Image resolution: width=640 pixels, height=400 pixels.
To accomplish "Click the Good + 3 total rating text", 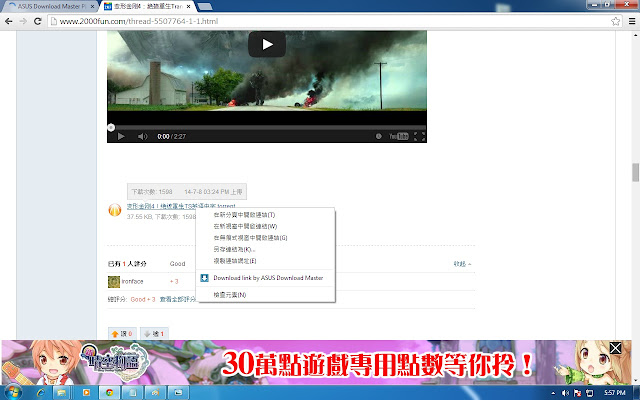I will [x=143, y=300].
